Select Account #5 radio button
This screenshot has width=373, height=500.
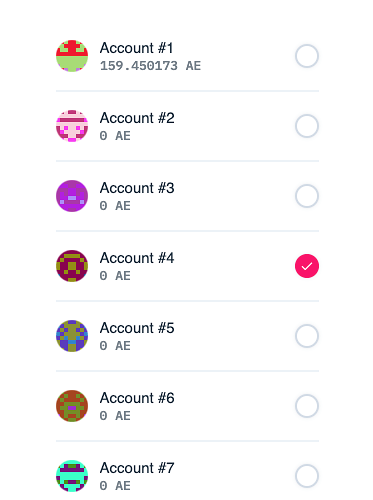tap(307, 336)
